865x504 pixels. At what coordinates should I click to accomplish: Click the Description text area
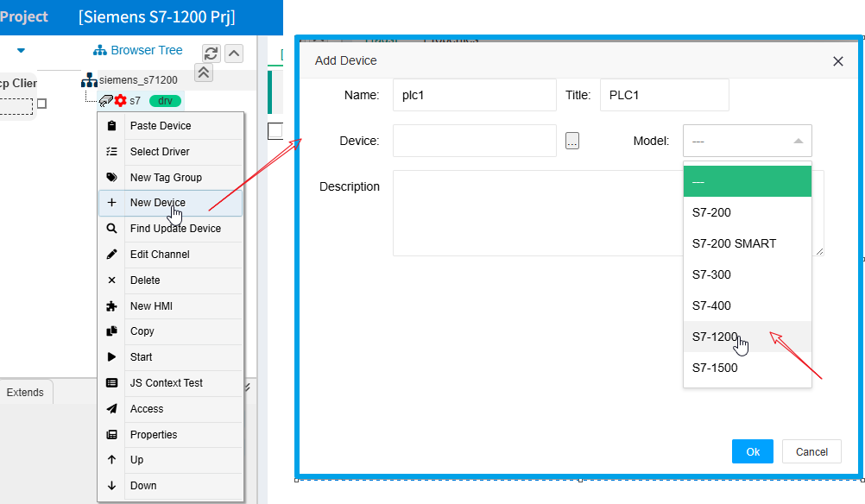coord(608,213)
